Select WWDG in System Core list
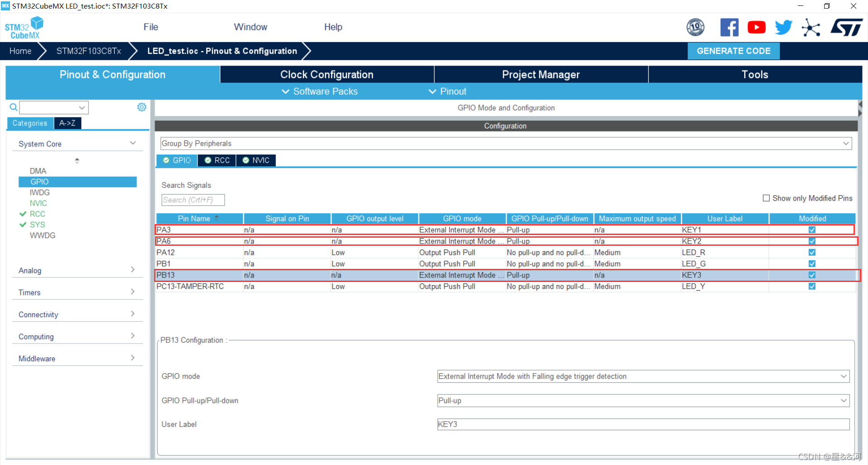The image size is (868, 465). coord(42,235)
